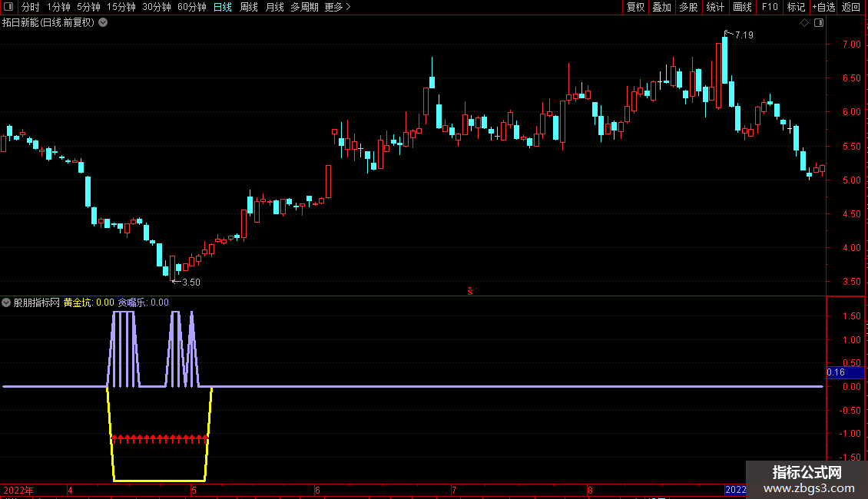Open F10 company information
The width and height of the screenshot is (868, 499).
pyautogui.click(x=770, y=7)
